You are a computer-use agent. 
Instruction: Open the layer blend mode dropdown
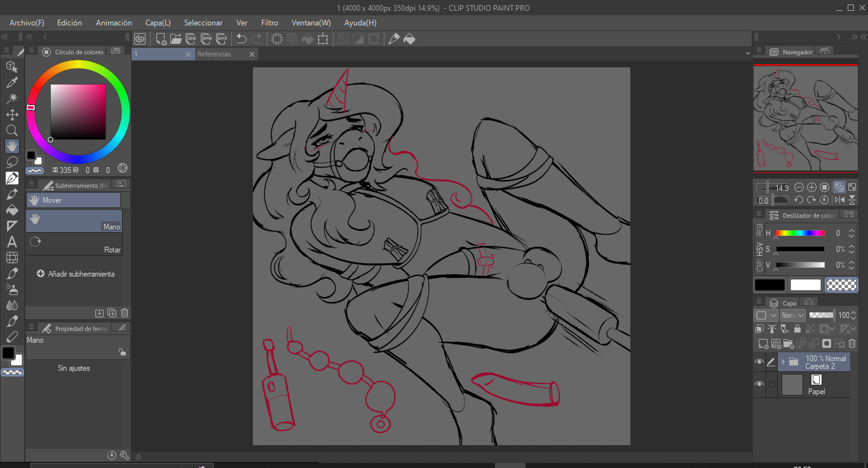(x=792, y=315)
